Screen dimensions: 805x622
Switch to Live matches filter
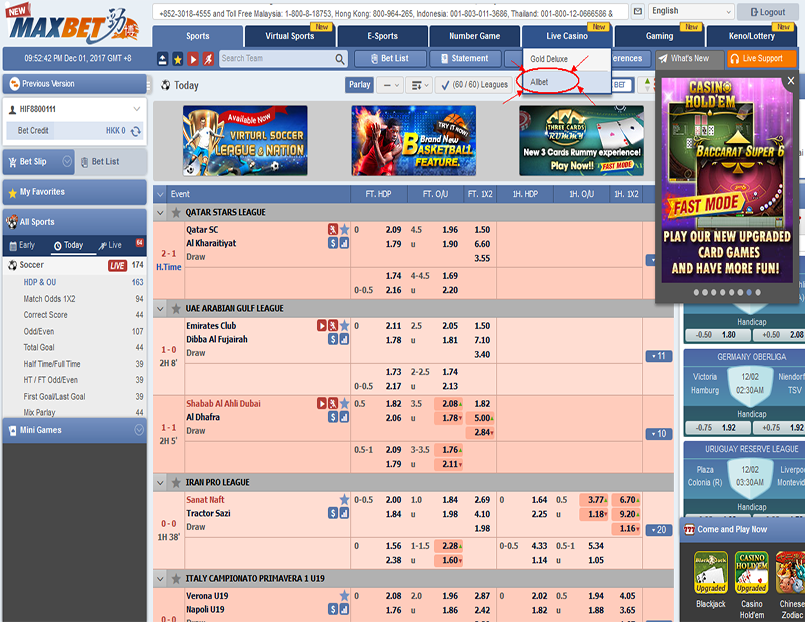(x=110, y=245)
